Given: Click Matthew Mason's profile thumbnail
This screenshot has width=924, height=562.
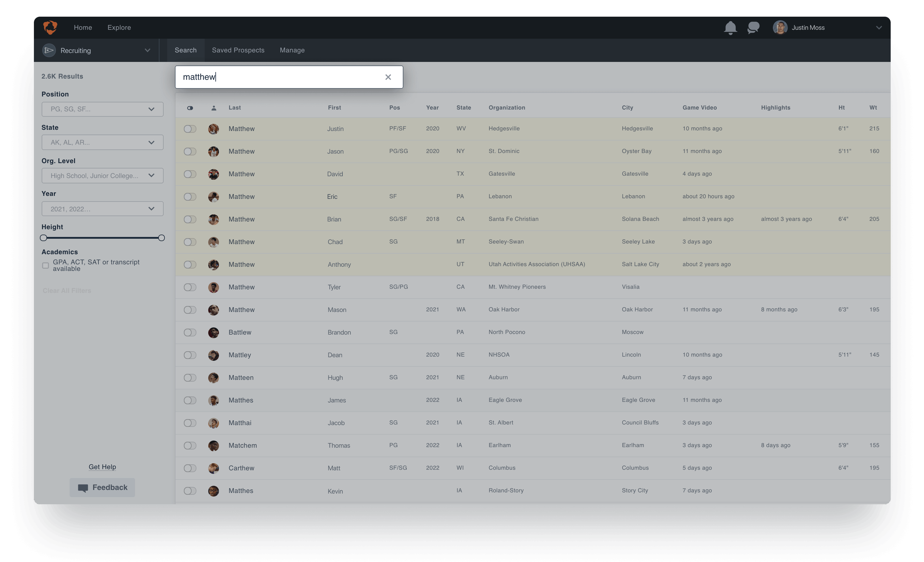Looking at the screenshot, I should [x=214, y=310].
